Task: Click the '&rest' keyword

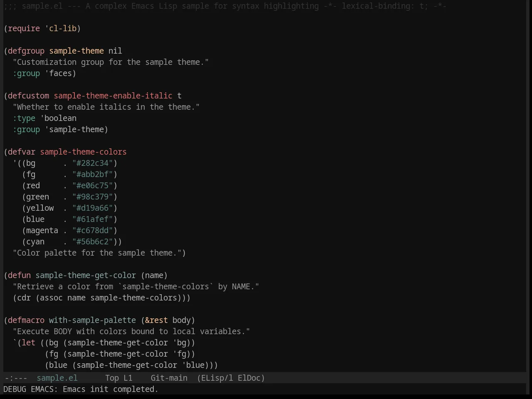Action: click(156, 320)
